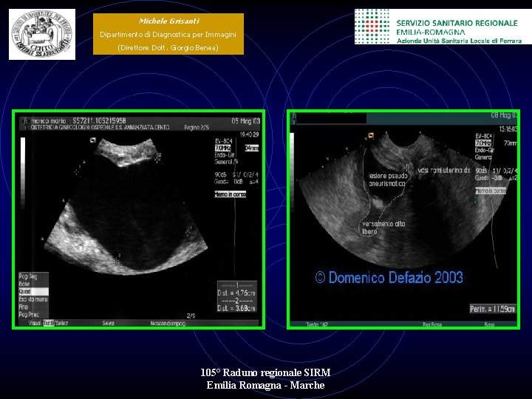
Task: Click 'EV-8C4' probe label in left scan
Action: [x=224, y=141]
